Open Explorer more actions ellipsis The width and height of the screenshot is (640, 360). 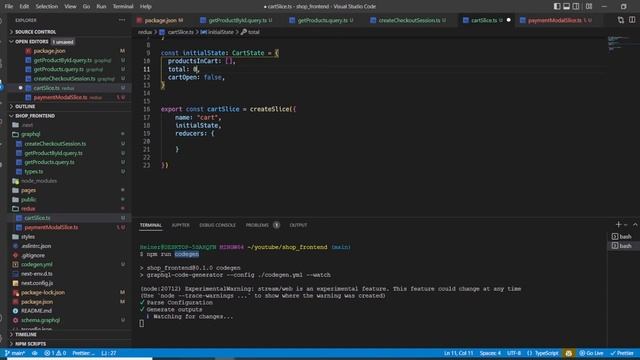coord(122,20)
